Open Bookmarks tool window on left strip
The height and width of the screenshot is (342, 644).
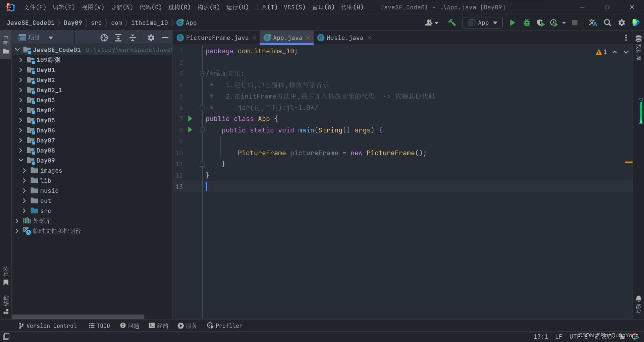pyautogui.click(x=6, y=276)
